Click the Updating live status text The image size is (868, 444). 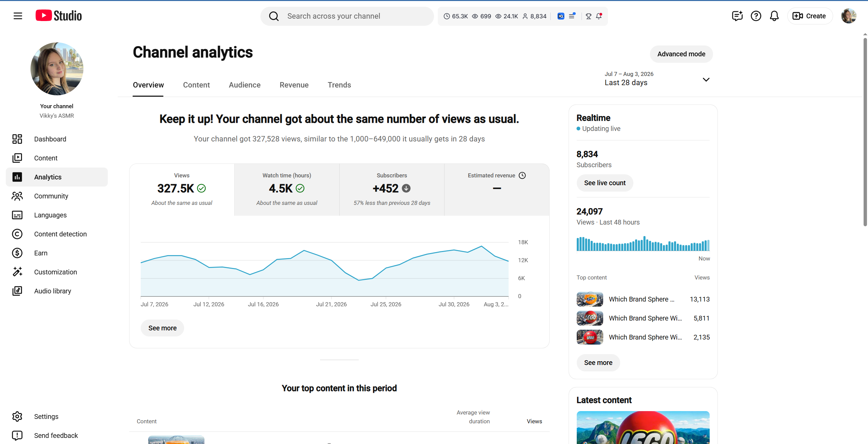tap(601, 129)
